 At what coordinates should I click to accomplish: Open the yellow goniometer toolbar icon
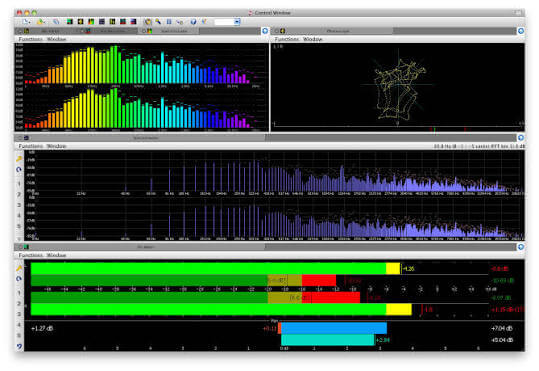tap(80, 22)
